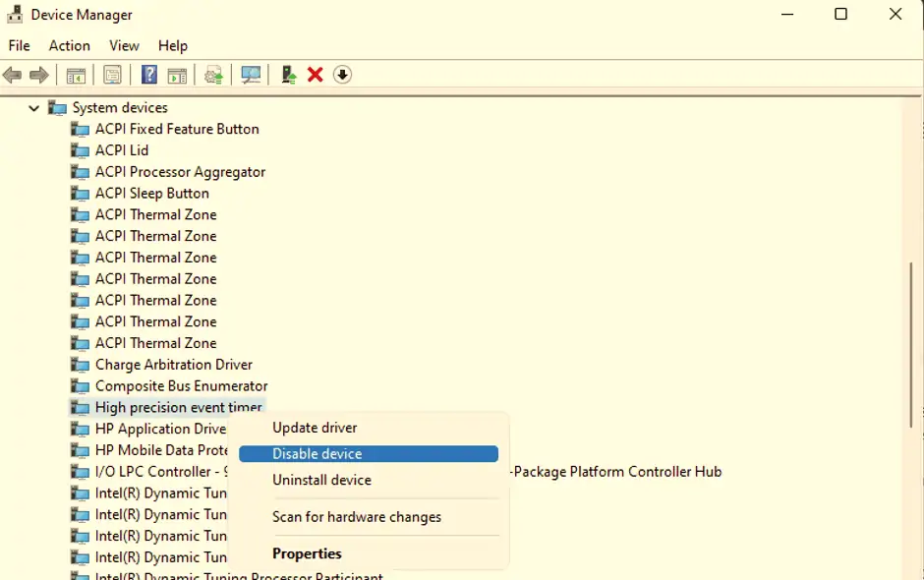Click the I/O LPC Controller device icon

(81, 472)
